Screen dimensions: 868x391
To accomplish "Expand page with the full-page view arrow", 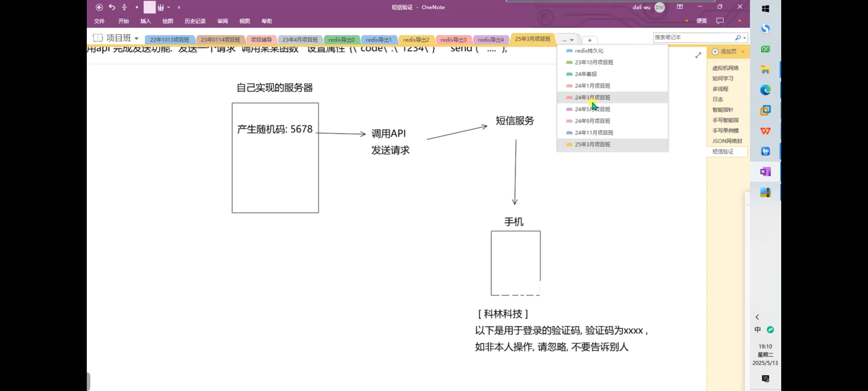I will pos(698,55).
